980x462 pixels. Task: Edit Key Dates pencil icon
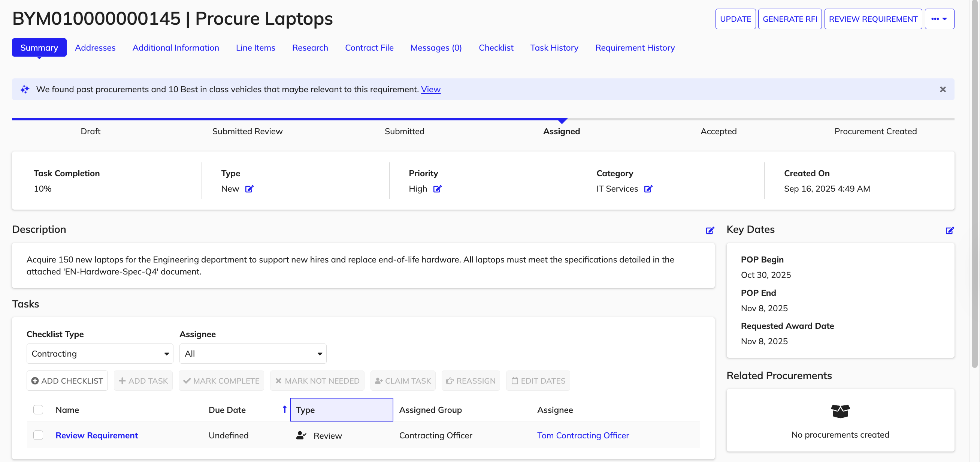click(x=950, y=230)
